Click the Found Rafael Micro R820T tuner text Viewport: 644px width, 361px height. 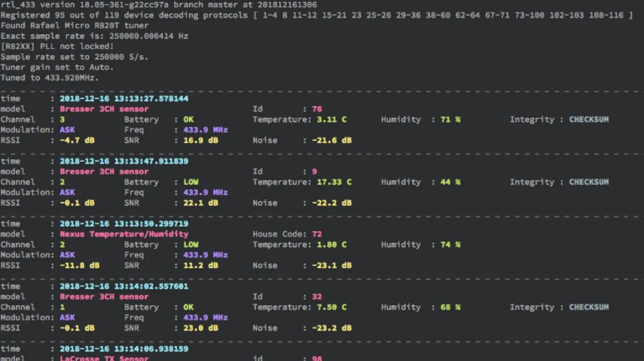[74, 25]
